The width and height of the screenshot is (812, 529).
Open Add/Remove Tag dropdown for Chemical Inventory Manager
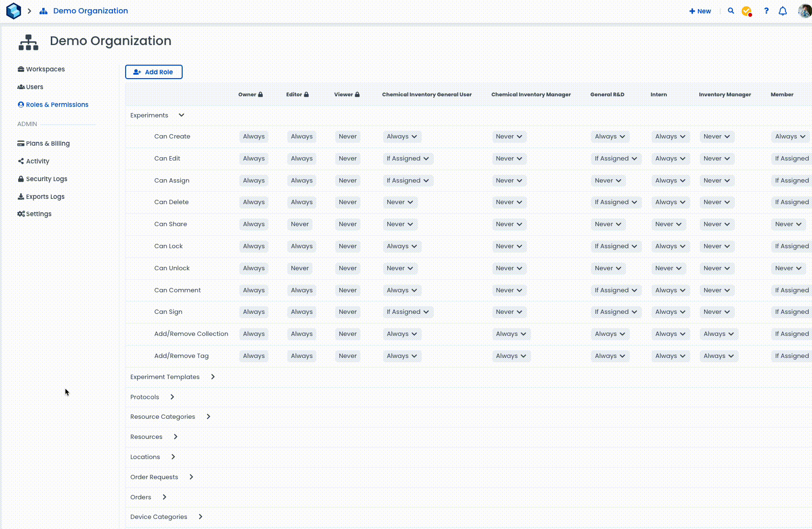point(511,356)
